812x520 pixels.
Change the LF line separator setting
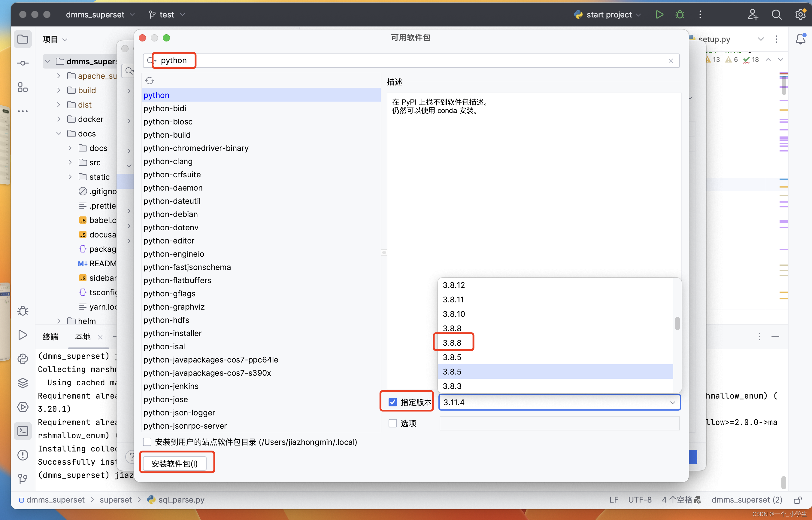pyautogui.click(x=614, y=500)
